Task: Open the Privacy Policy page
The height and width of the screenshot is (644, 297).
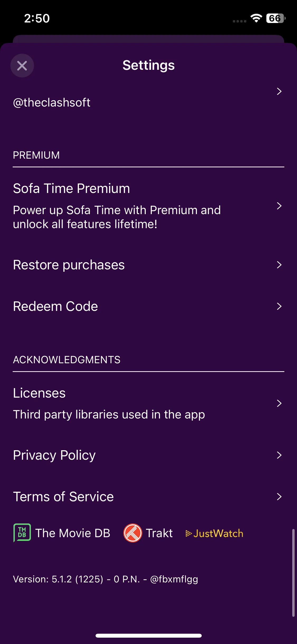Action: (x=54, y=455)
